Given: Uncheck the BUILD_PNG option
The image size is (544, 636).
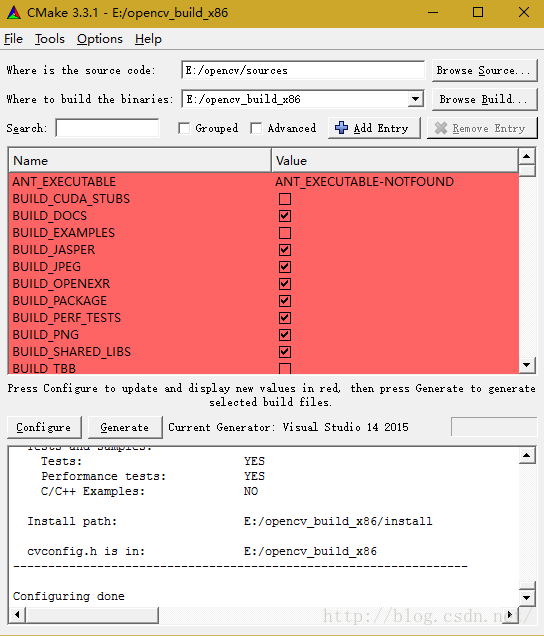Looking at the screenshot, I should pyautogui.click(x=285, y=335).
